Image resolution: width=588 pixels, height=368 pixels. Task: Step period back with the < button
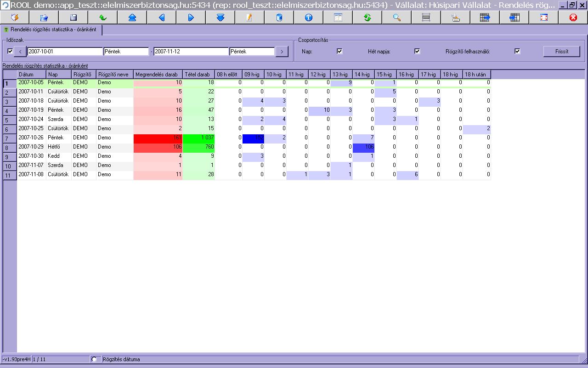(21, 52)
